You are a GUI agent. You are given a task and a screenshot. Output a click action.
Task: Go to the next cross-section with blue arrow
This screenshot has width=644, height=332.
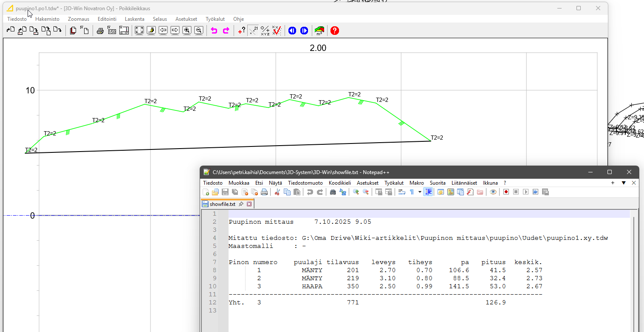(x=304, y=31)
